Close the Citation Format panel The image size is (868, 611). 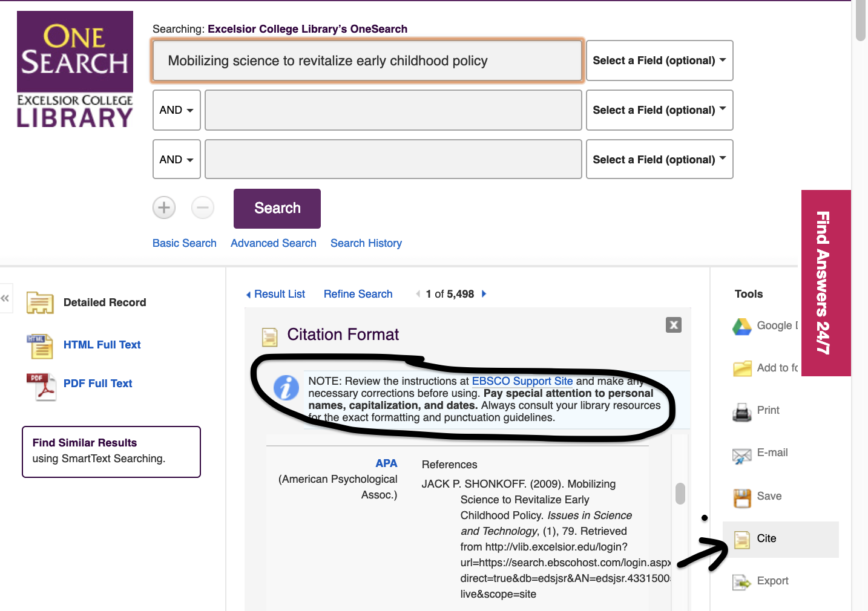(674, 325)
